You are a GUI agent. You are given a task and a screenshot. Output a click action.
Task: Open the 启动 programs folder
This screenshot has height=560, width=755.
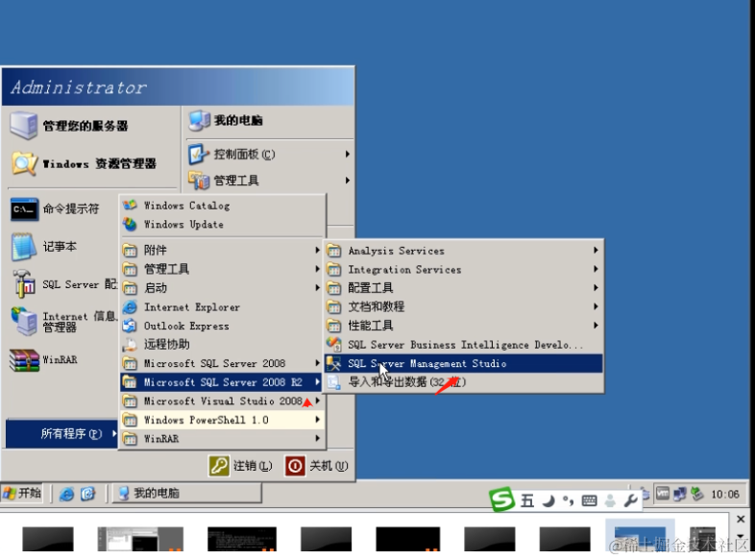tap(222, 288)
